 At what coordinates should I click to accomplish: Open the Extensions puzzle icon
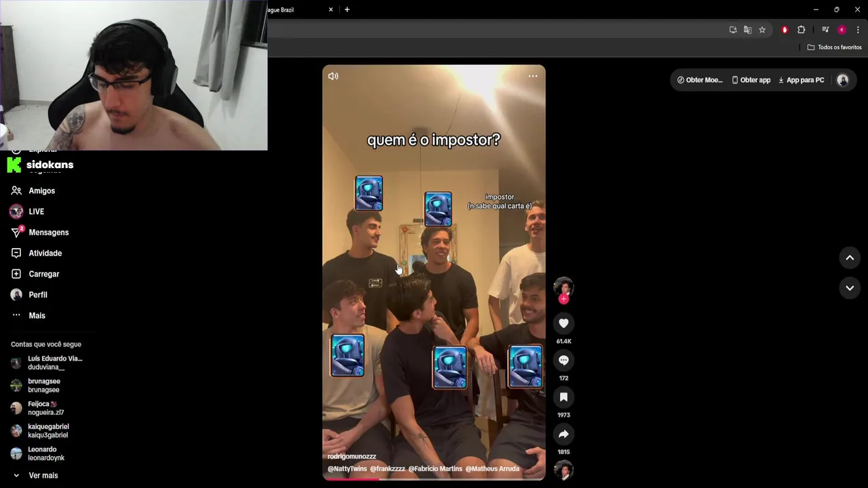(801, 30)
